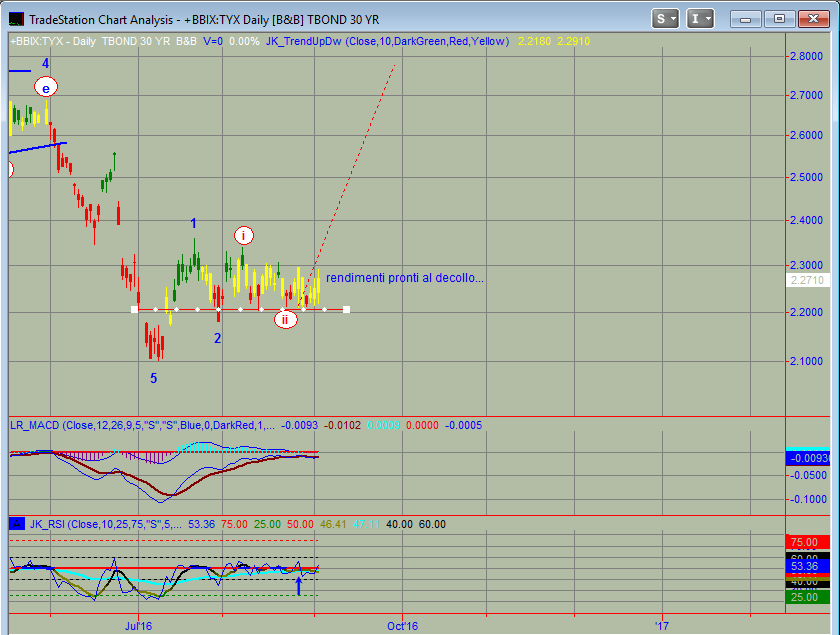Click the 2.2710 current price marker

pyautogui.click(x=808, y=280)
